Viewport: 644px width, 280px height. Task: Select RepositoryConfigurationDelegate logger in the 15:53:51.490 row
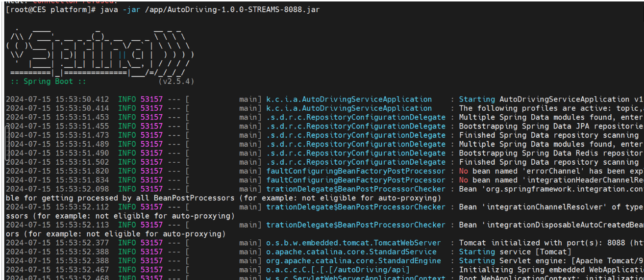[356, 153]
